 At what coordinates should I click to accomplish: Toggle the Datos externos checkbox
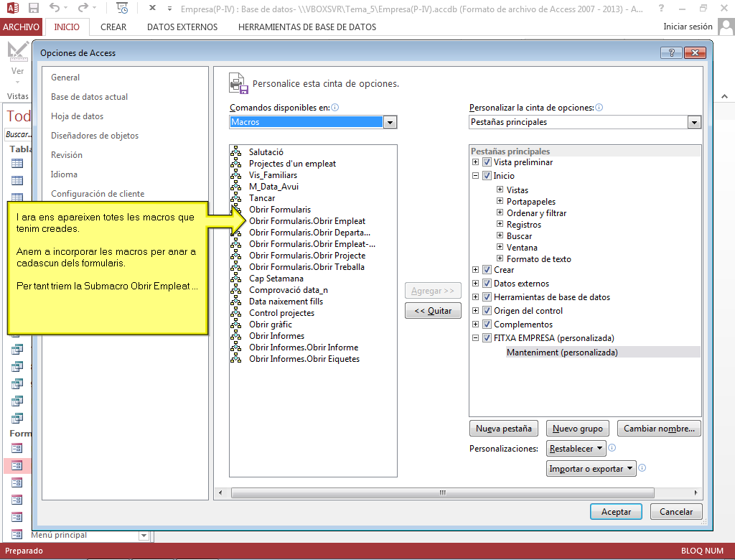point(487,284)
